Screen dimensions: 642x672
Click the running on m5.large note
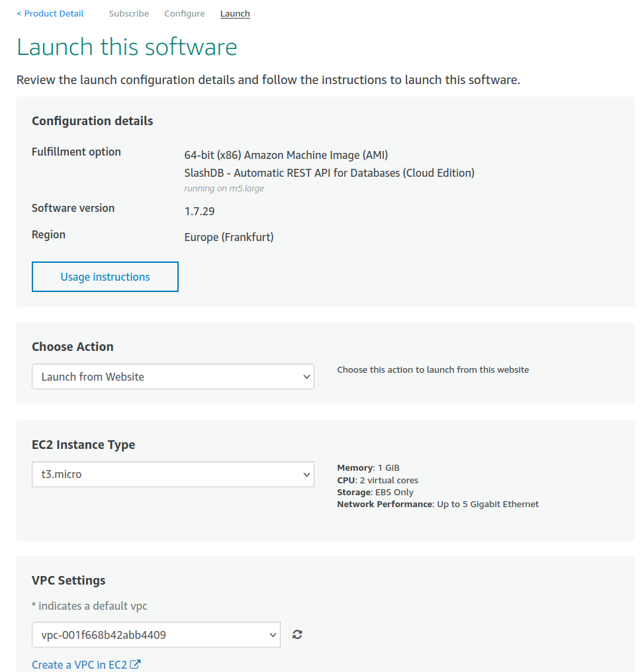click(224, 188)
